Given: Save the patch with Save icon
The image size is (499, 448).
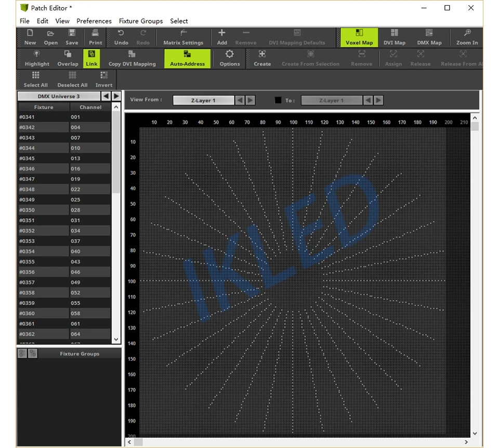Looking at the screenshot, I should [72, 37].
